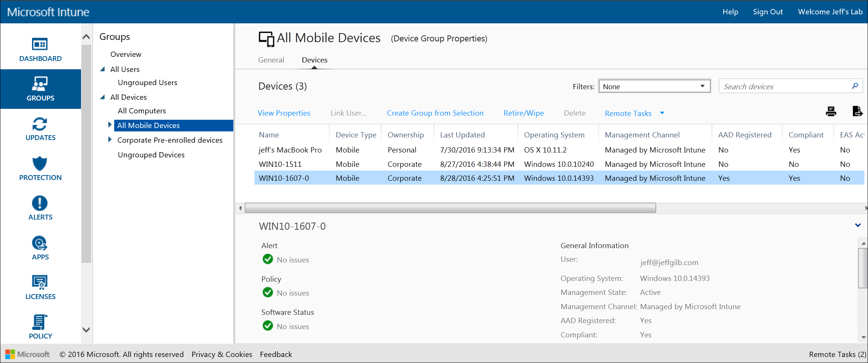Click the export devices list icon
Image resolution: width=868 pixels, height=363 pixels.
pos(857,111)
